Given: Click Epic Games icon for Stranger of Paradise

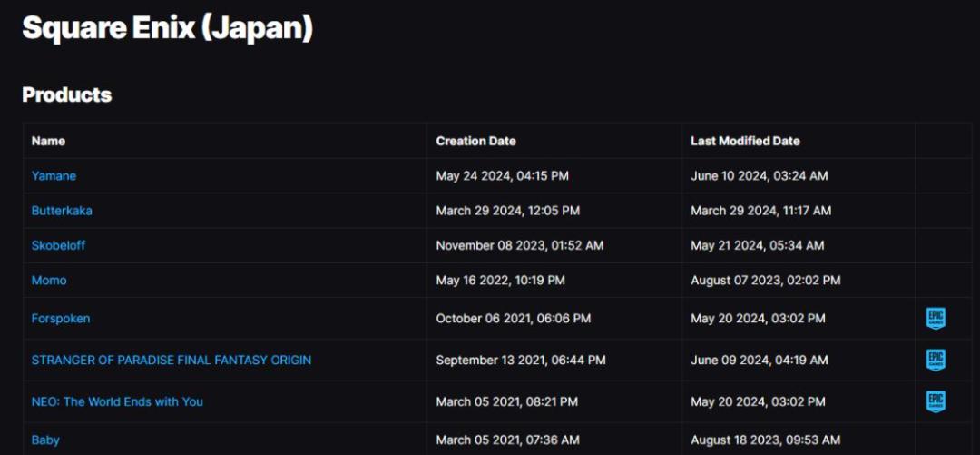Looking at the screenshot, I should click(935, 361).
